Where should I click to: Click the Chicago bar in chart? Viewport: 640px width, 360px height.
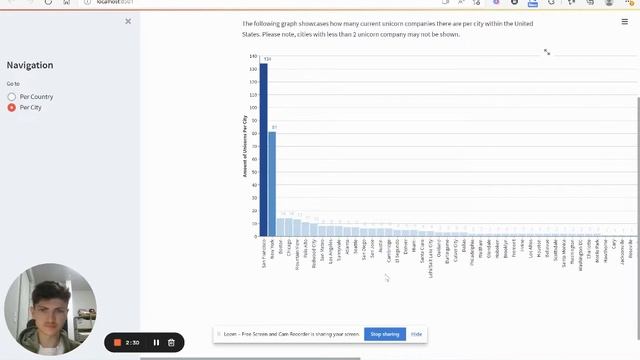(x=289, y=227)
